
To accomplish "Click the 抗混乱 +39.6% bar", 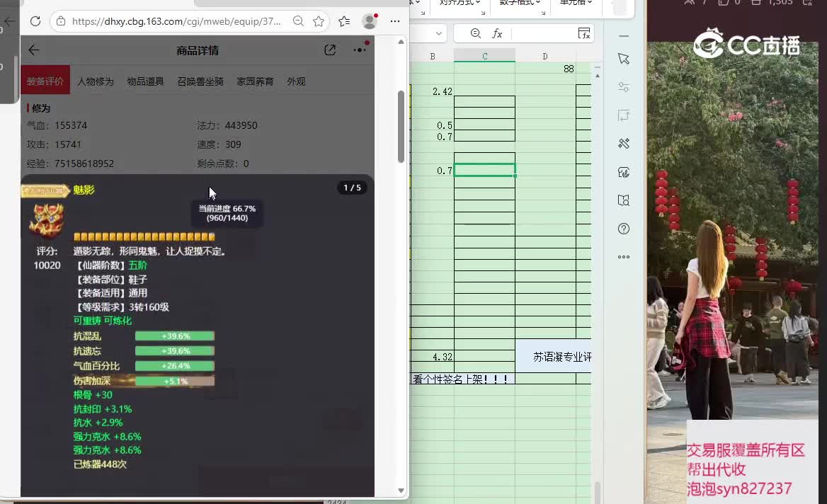I will pos(175,336).
